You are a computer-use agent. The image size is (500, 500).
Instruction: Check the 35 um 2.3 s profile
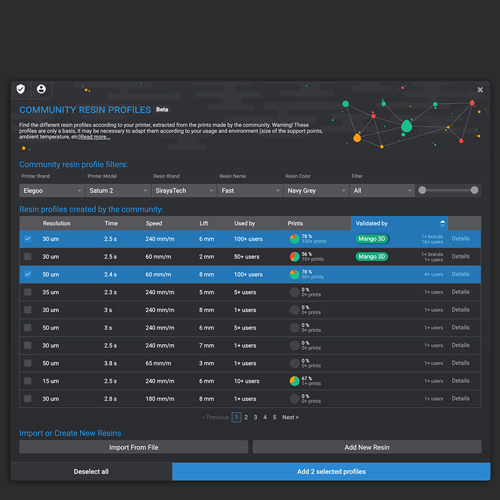click(x=28, y=292)
